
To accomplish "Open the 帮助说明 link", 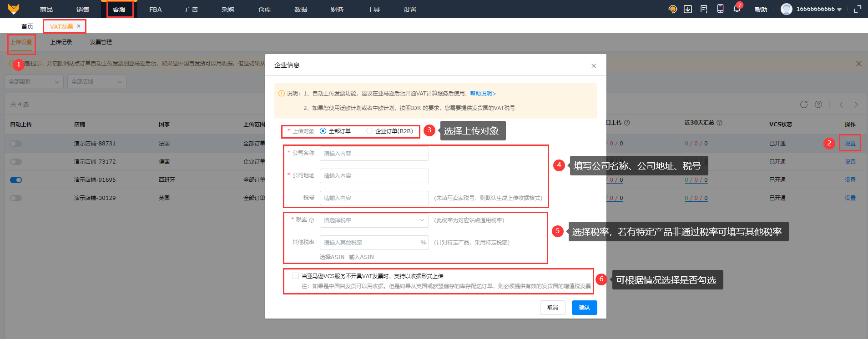I will [x=483, y=94].
